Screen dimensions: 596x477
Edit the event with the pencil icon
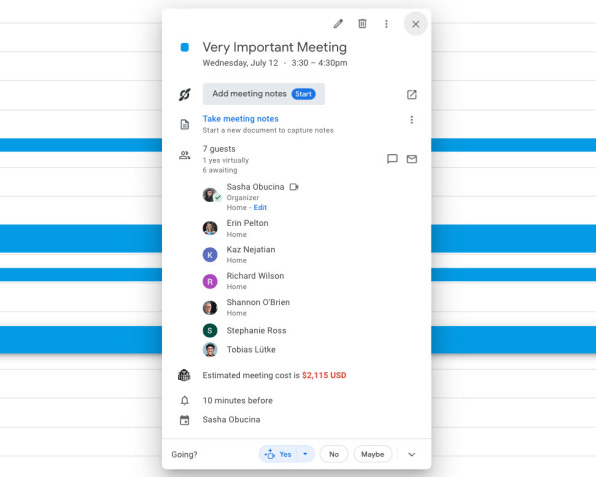click(338, 24)
